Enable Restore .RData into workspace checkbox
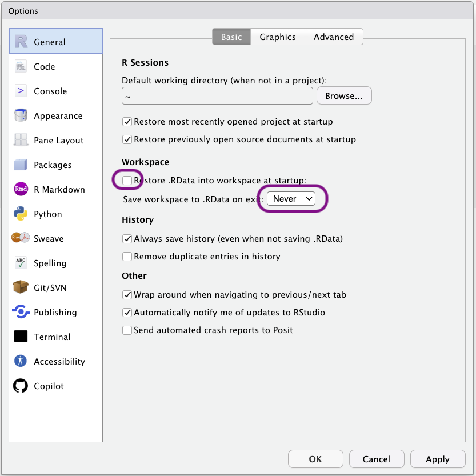This screenshot has height=476, width=476. click(x=127, y=181)
